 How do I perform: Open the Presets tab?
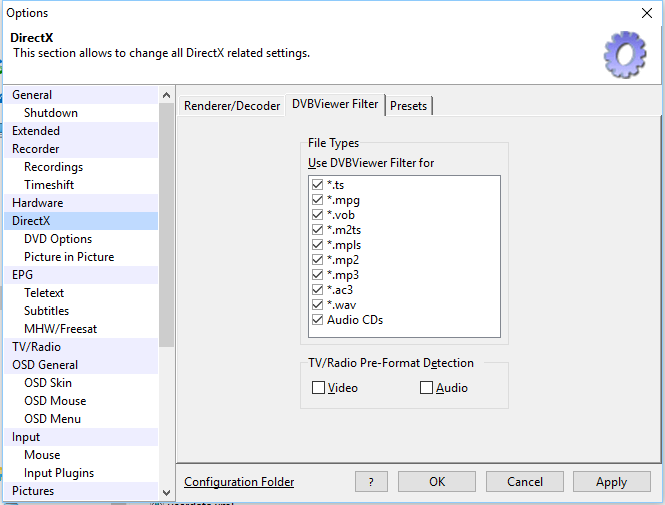coord(408,106)
